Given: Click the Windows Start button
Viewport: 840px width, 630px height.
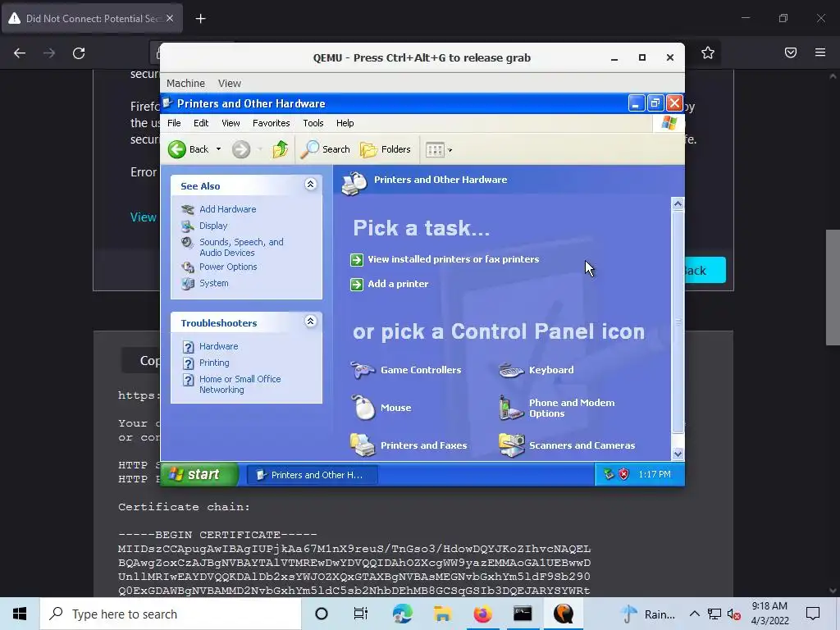Looking at the screenshot, I should coord(20,614).
